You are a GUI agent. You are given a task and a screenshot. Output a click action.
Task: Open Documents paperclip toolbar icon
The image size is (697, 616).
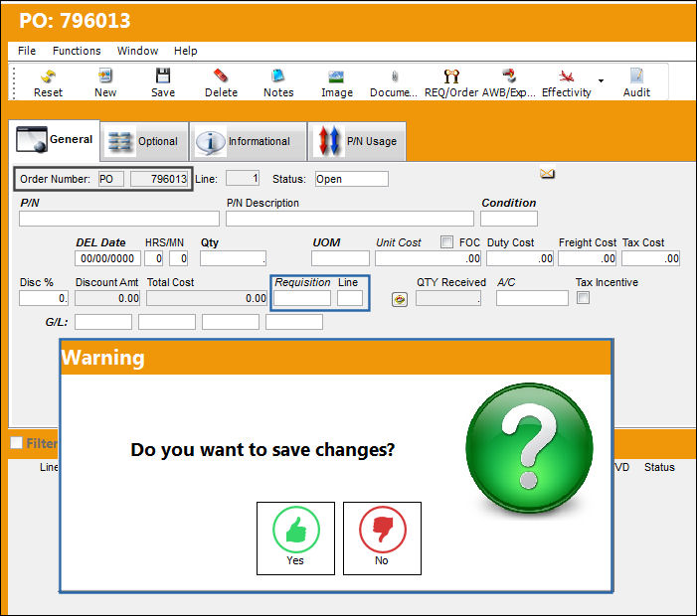click(394, 82)
